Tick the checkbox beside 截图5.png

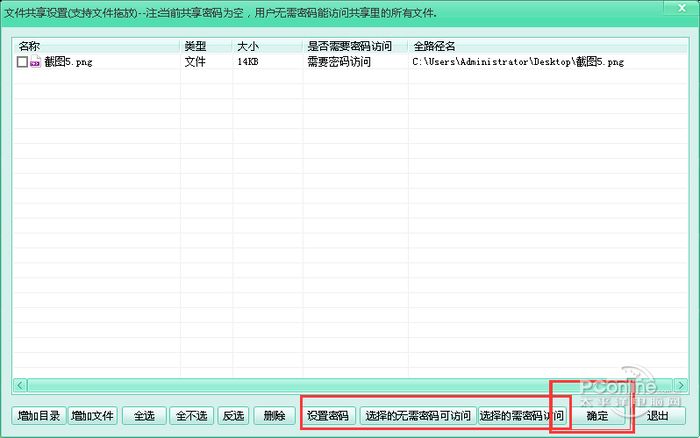click(22, 62)
